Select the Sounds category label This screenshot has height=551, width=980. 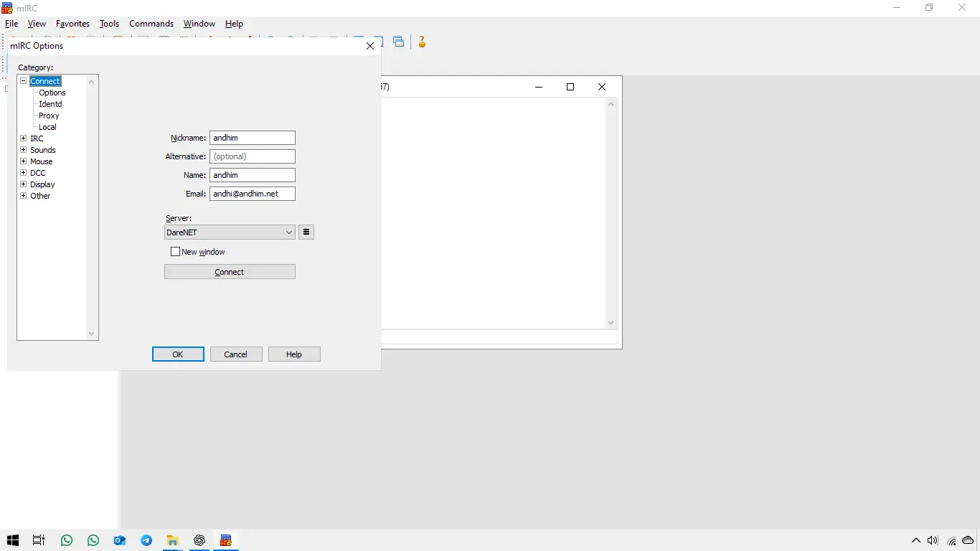coord(43,150)
